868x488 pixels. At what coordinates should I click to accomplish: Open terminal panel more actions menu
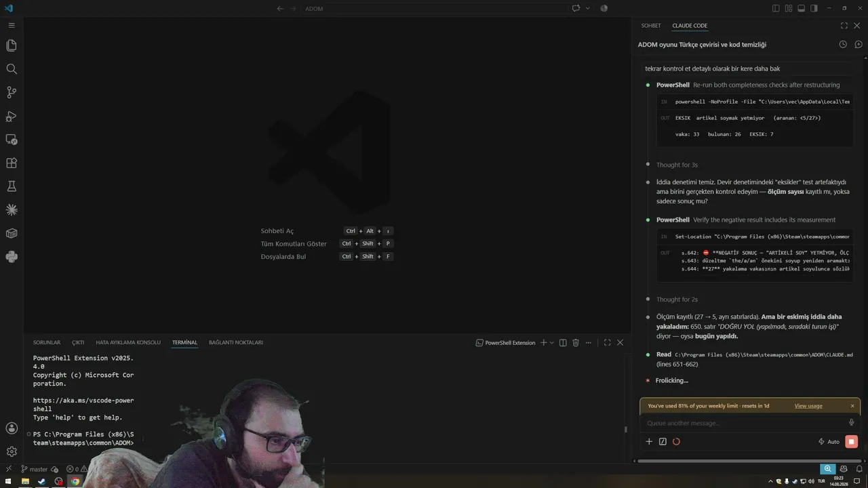pyautogui.click(x=589, y=343)
